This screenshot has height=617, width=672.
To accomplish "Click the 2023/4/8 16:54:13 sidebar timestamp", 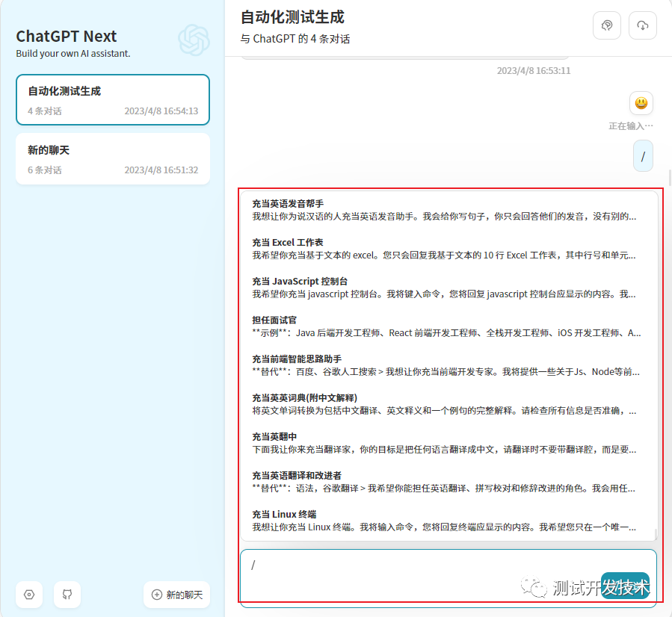I will coord(161,111).
